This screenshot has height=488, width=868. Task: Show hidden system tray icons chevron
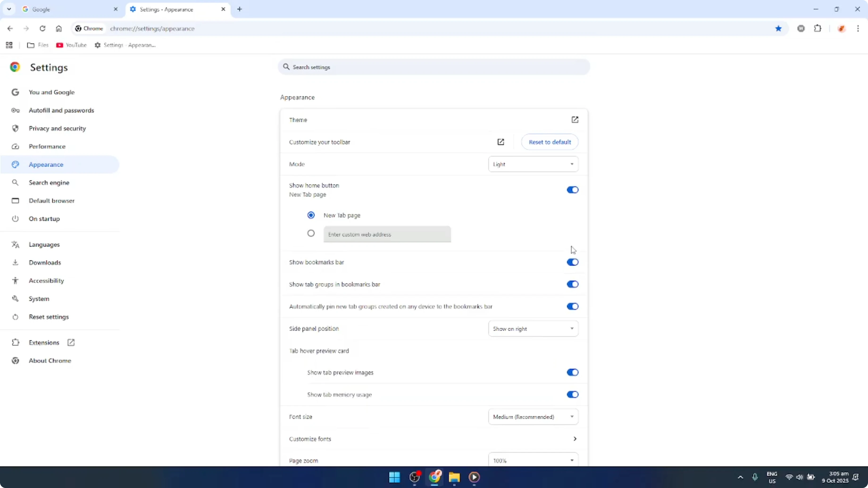740,477
